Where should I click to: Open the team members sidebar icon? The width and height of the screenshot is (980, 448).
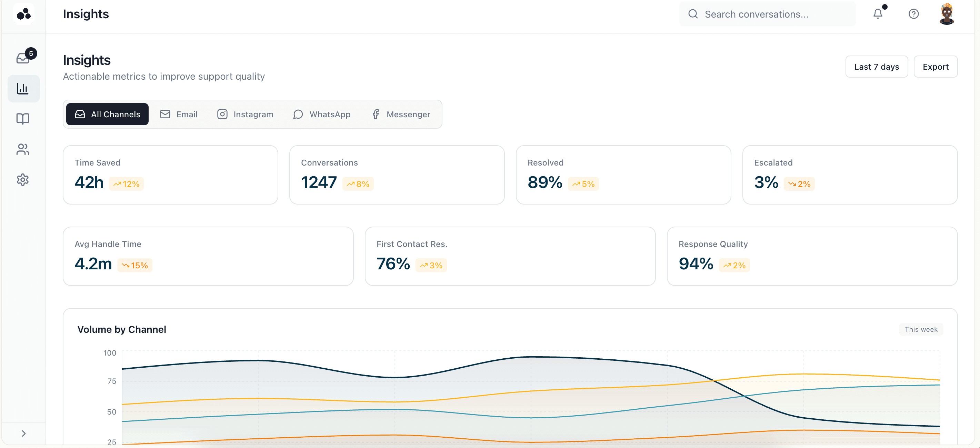[23, 149]
